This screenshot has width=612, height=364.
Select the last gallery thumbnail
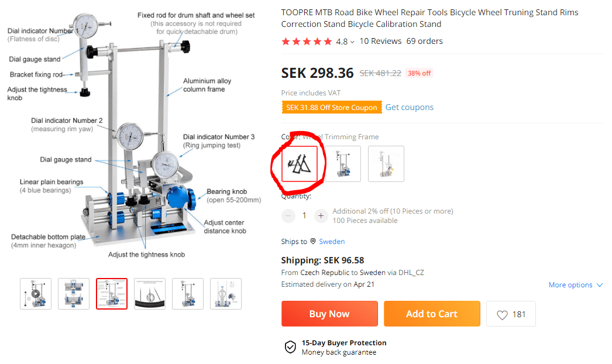(x=226, y=294)
